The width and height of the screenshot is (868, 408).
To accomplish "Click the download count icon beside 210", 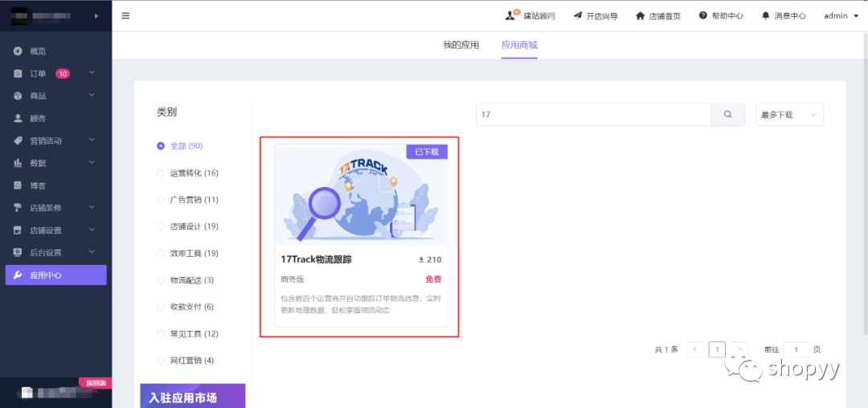I will coord(420,260).
